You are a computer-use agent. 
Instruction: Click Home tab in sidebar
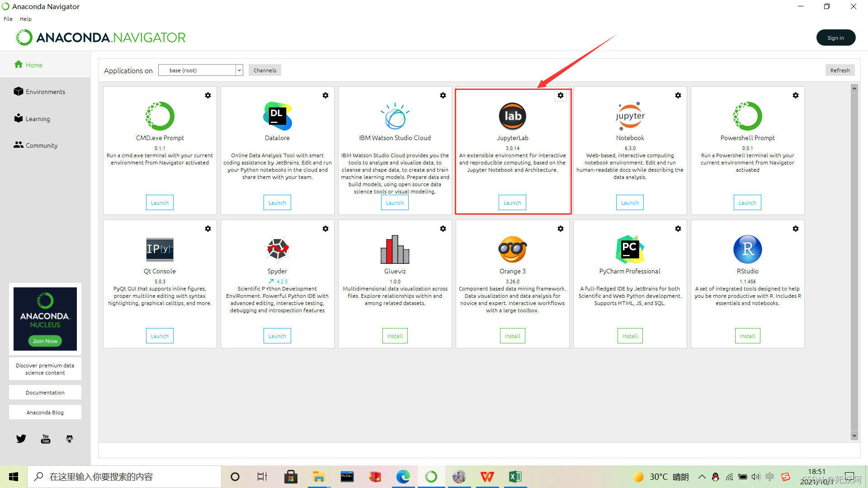pos(33,64)
